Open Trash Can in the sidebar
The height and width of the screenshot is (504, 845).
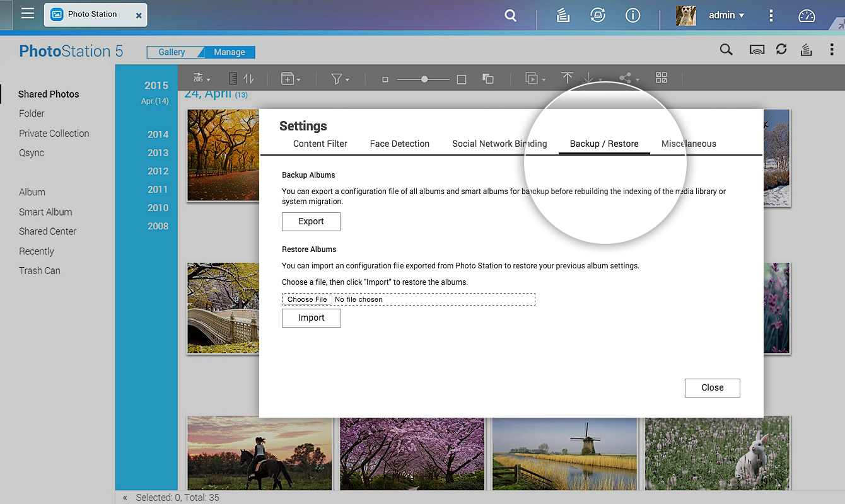coord(40,270)
